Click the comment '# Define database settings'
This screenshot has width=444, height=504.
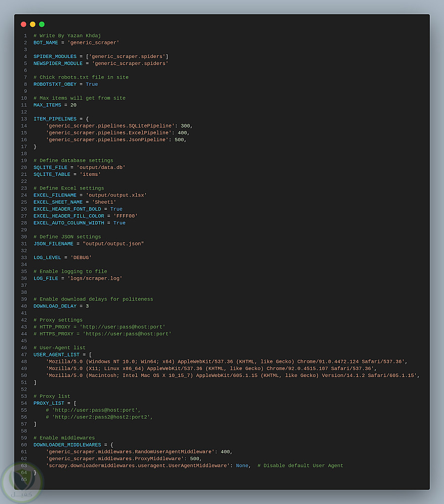73,161
